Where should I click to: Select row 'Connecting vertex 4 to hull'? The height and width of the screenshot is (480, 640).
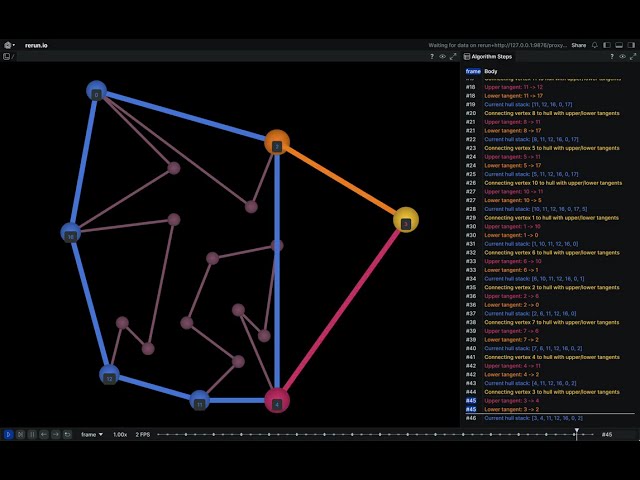click(x=550, y=357)
